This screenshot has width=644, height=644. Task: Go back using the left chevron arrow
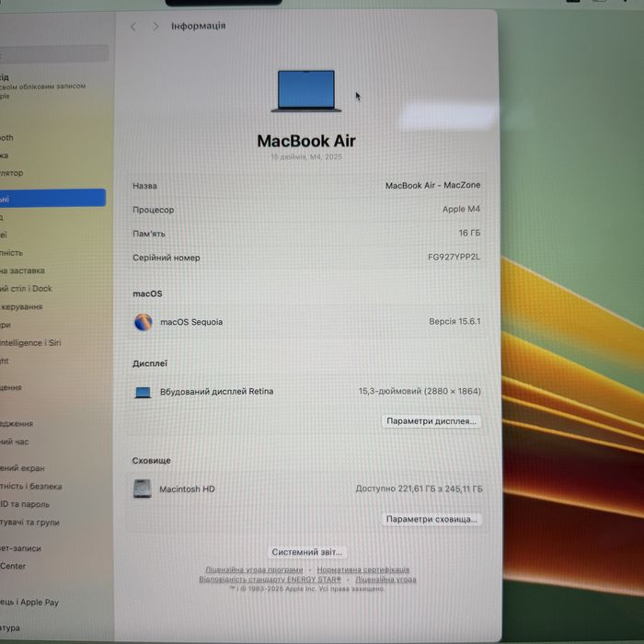[x=133, y=27]
